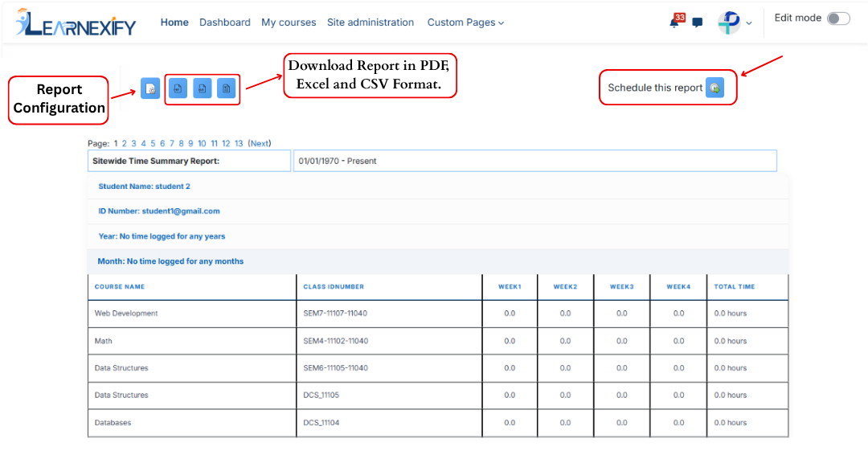The height and width of the screenshot is (455, 868).
Task: Click class ID SEM6-11105-11040
Action: click(x=335, y=368)
